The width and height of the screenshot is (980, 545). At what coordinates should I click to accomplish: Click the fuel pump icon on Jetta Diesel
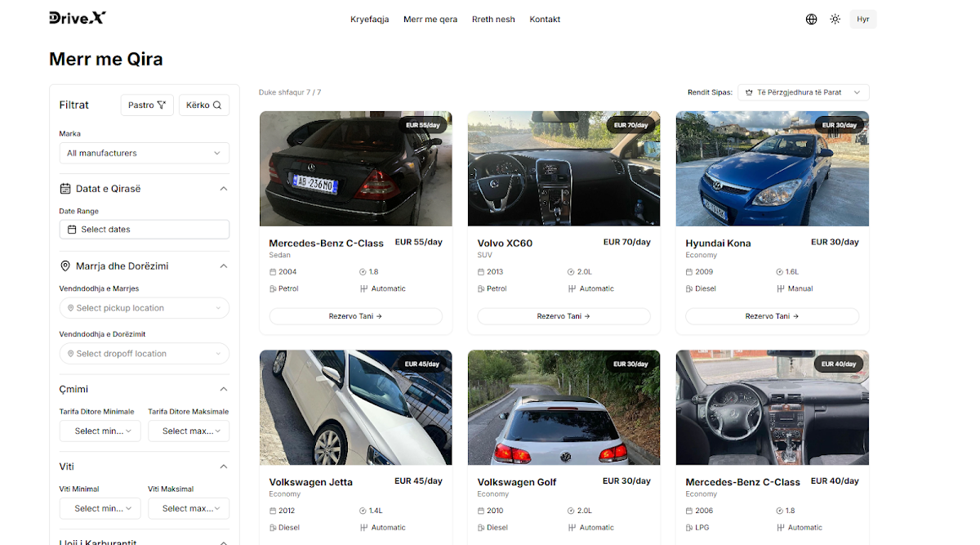coord(273,528)
